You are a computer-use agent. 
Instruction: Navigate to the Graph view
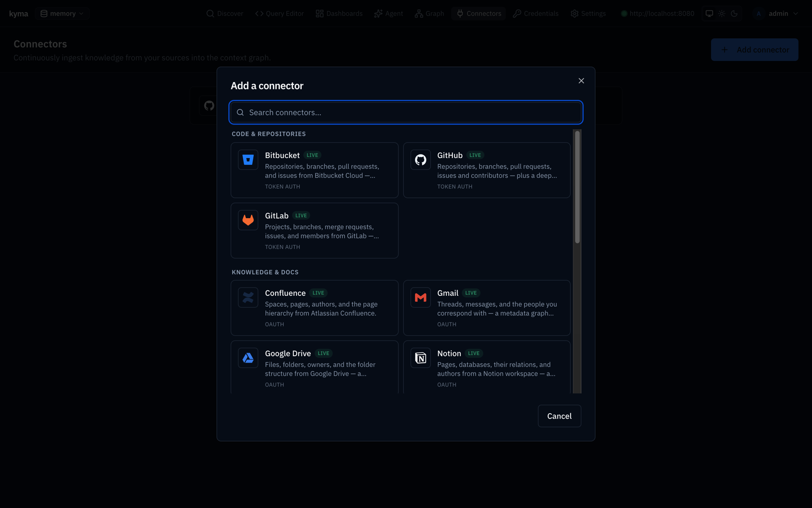[429, 14]
